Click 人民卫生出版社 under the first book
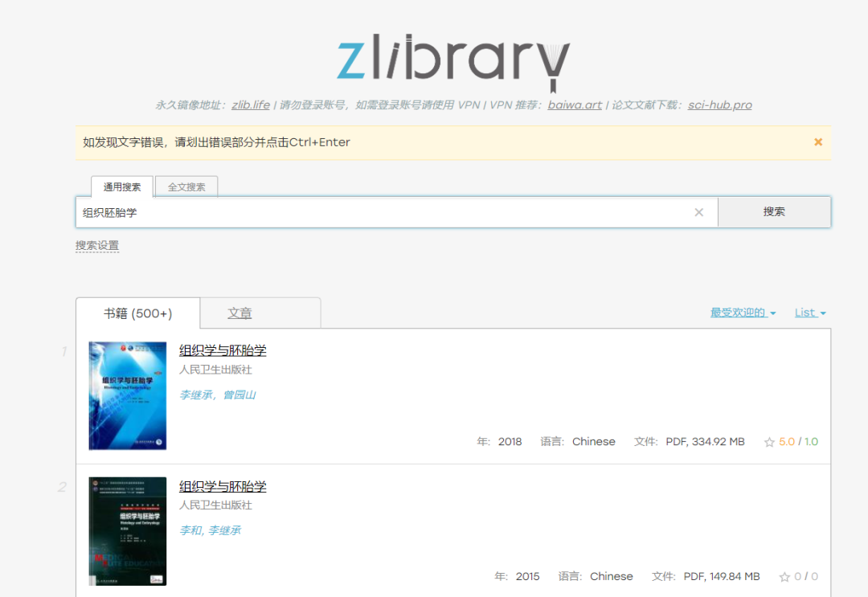The image size is (868, 597). pyautogui.click(x=215, y=370)
